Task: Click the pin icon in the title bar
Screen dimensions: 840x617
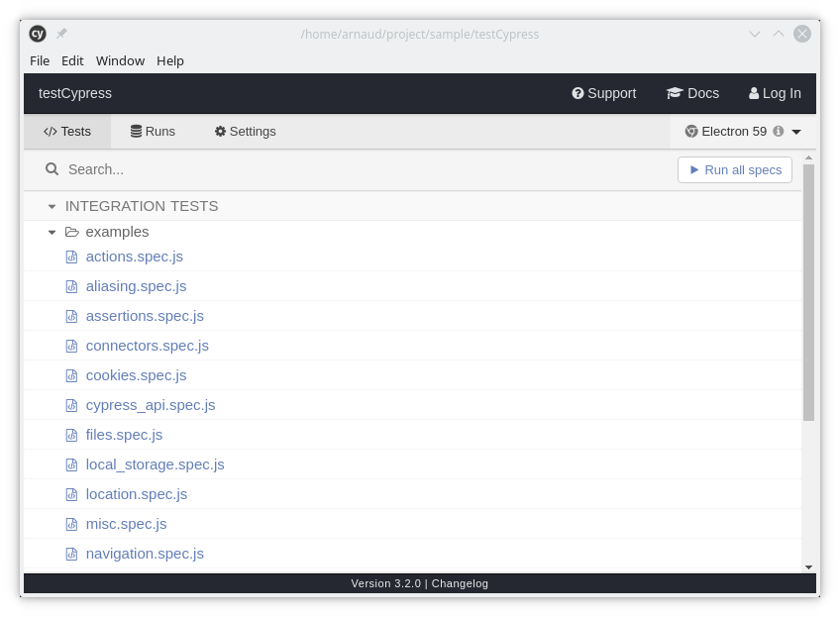Action: (61, 33)
